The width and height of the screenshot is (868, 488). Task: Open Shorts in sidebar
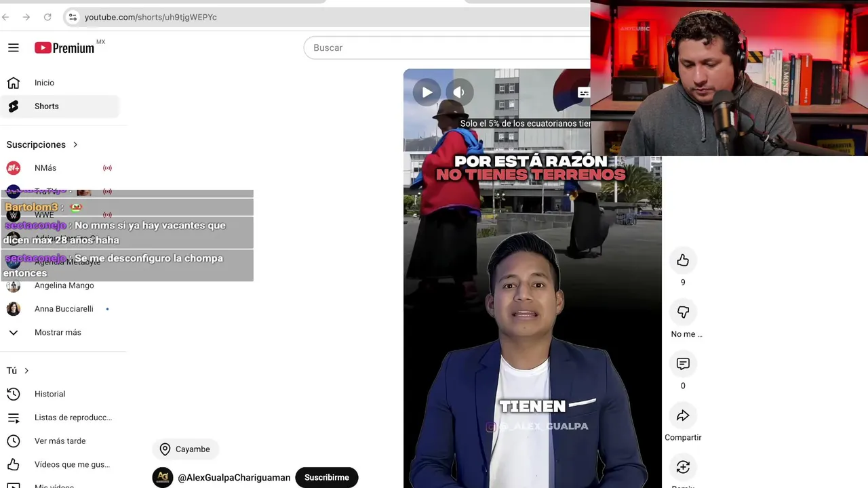tap(60, 106)
